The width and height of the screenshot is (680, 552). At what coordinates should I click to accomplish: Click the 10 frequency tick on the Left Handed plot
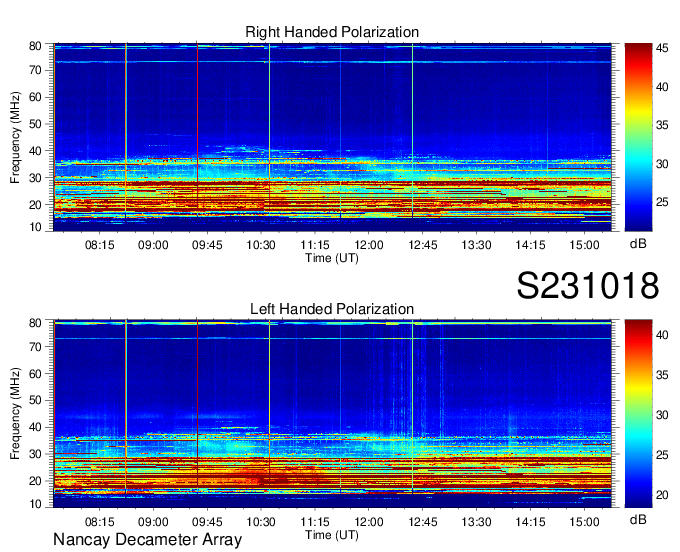click(35, 504)
